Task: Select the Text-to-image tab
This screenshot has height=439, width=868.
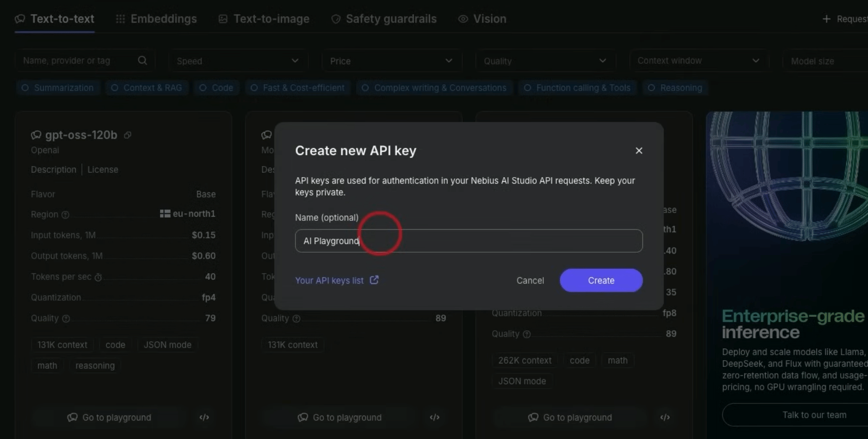Action: tap(264, 19)
